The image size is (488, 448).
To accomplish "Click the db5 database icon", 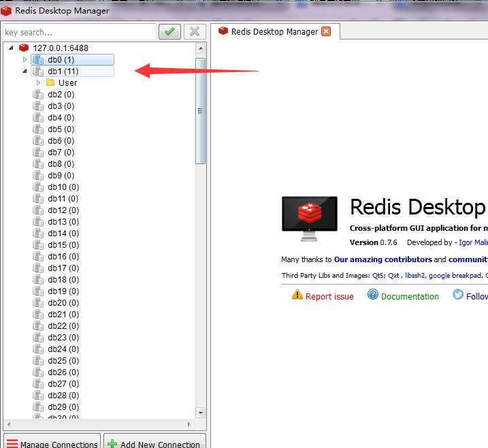I will (38, 129).
